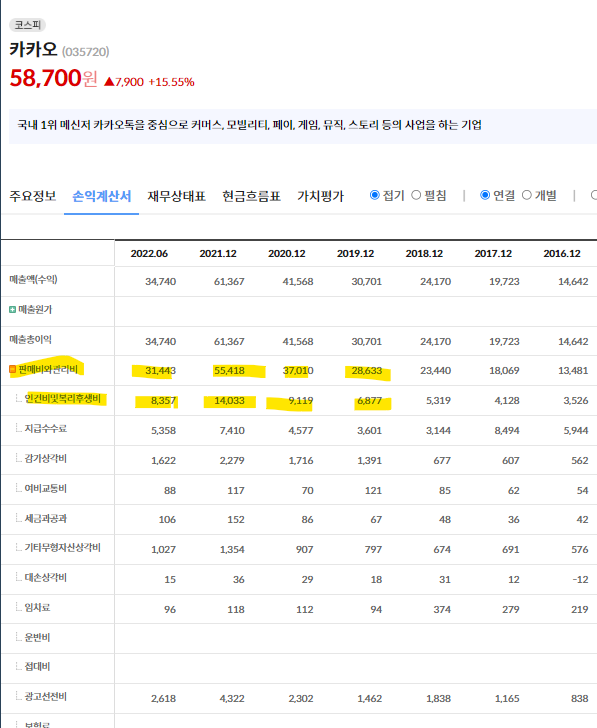
Task: Click the 31,443 value in 판매비와관리비 row
Action: click(x=161, y=371)
